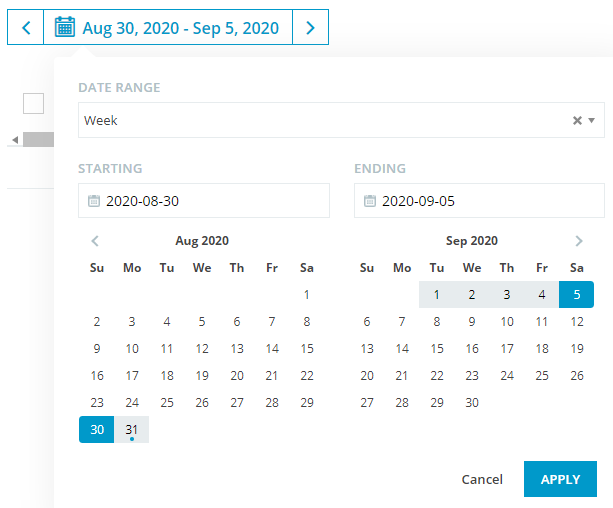This screenshot has width=613, height=508.
Task: Click the Cancel link
Action: [482, 479]
